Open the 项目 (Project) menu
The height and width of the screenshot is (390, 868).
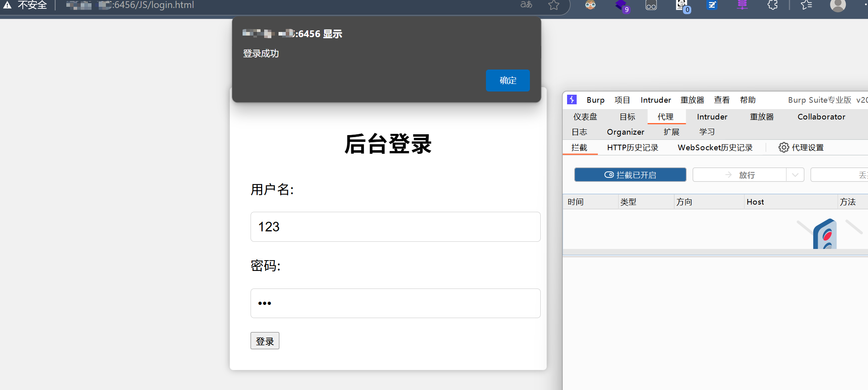point(622,100)
